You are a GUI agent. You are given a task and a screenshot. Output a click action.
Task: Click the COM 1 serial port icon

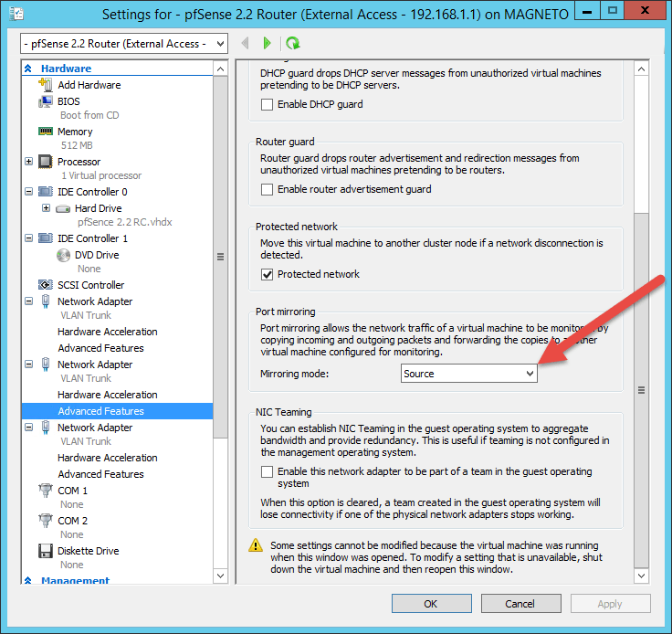(x=46, y=490)
